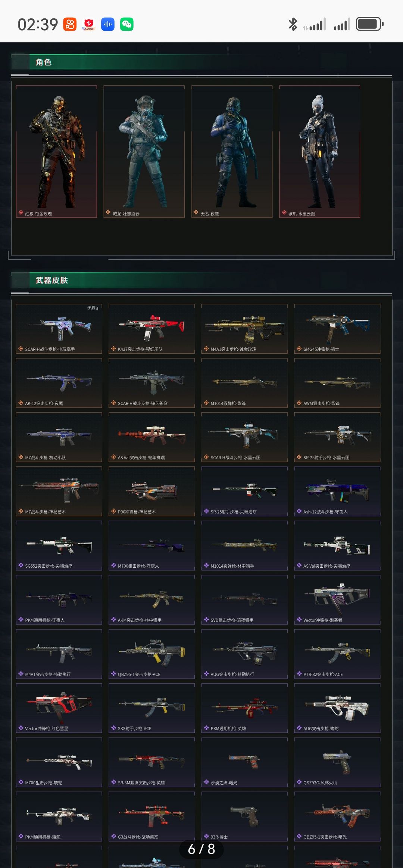Select the 威龙-壮志凌云 character card
This screenshot has height=868, width=403.
pyautogui.click(x=144, y=152)
